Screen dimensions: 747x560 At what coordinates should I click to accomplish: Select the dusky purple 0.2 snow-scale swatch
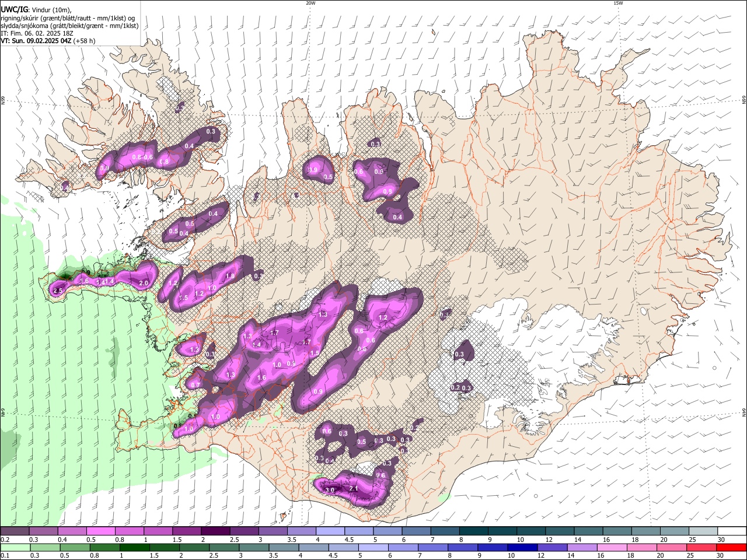(x=15, y=531)
